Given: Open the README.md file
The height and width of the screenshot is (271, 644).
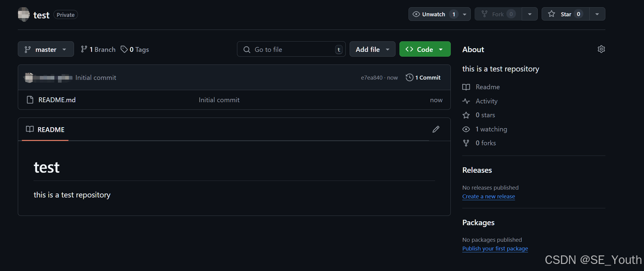Looking at the screenshot, I should [57, 100].
